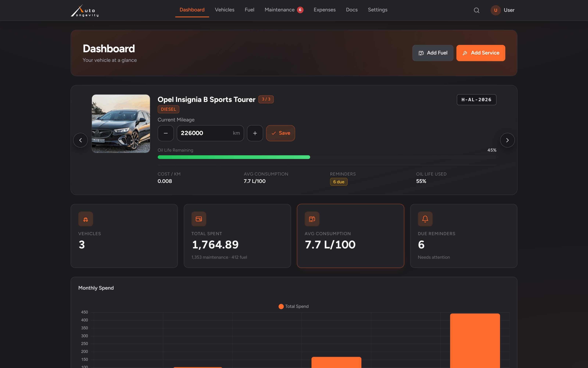Click the Current Mileage label
This screenshot has height=368, width=588.
176,120
